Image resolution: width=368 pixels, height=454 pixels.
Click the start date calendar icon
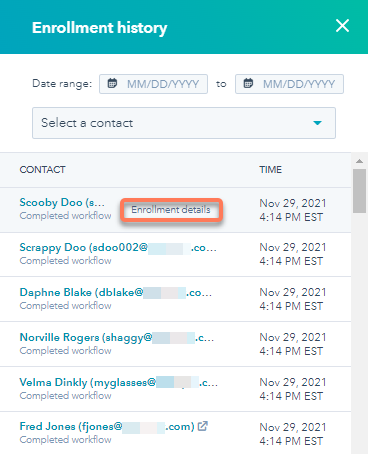click(x=112, y=83)
